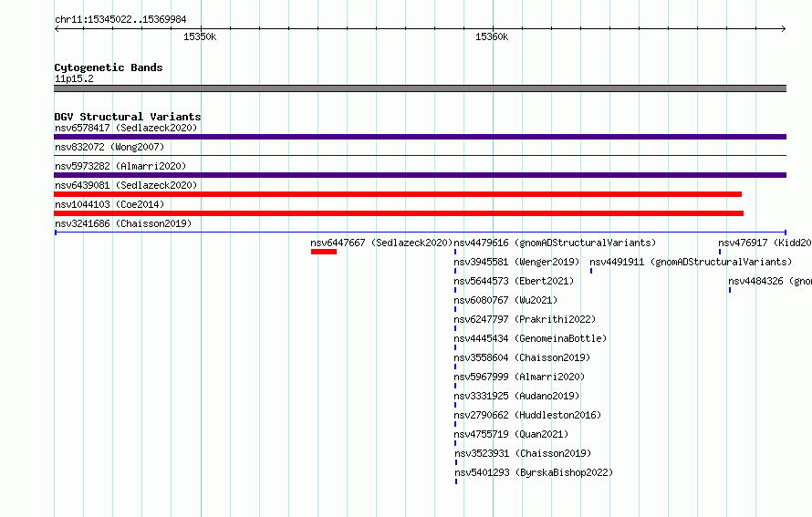Click the blue tick under nsv4479616
This screenshot has height=517, width=812.
point(455,252)
